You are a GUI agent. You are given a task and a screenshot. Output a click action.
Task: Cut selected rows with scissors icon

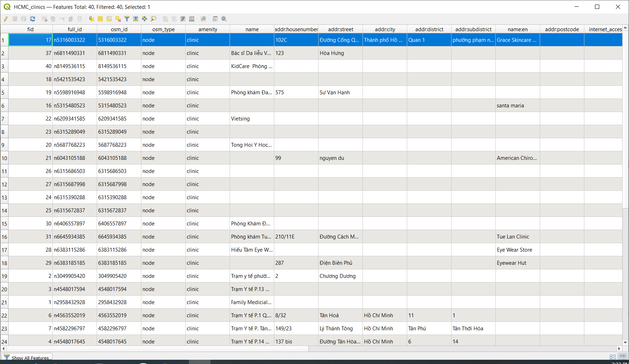(62, 19)
